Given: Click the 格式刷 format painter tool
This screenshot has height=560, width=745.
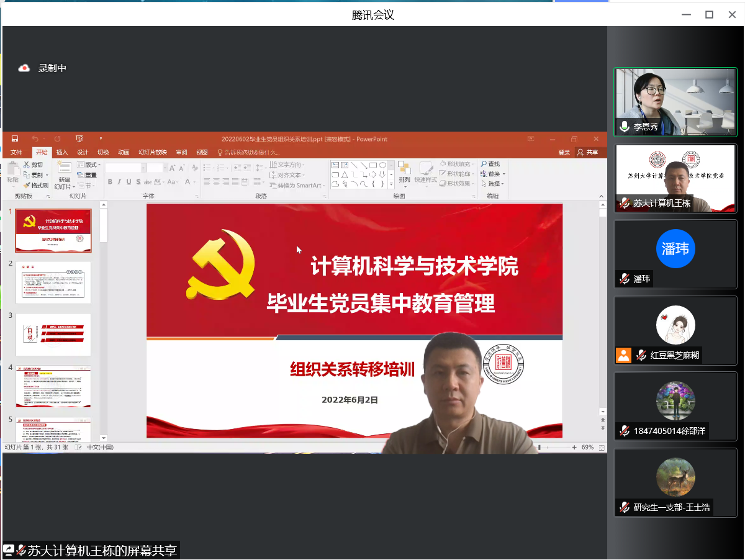Looking at the screenshot, I should point(35,185).
